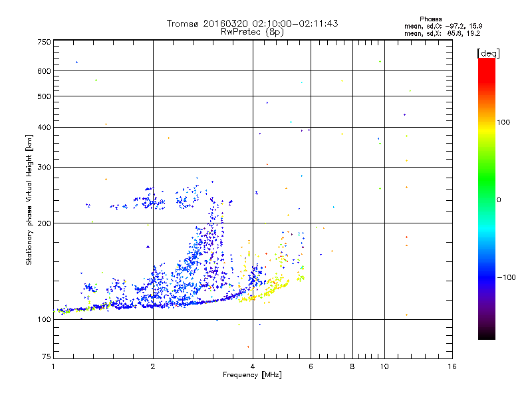Click the 'RwPretec (8p)' subtitle
The width and height of the screenshot is (532, 399).
click(252, 32)
